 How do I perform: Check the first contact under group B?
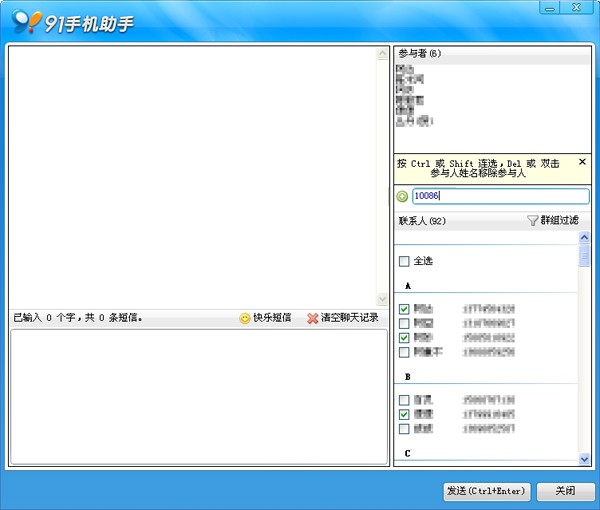tap(404, 400)
